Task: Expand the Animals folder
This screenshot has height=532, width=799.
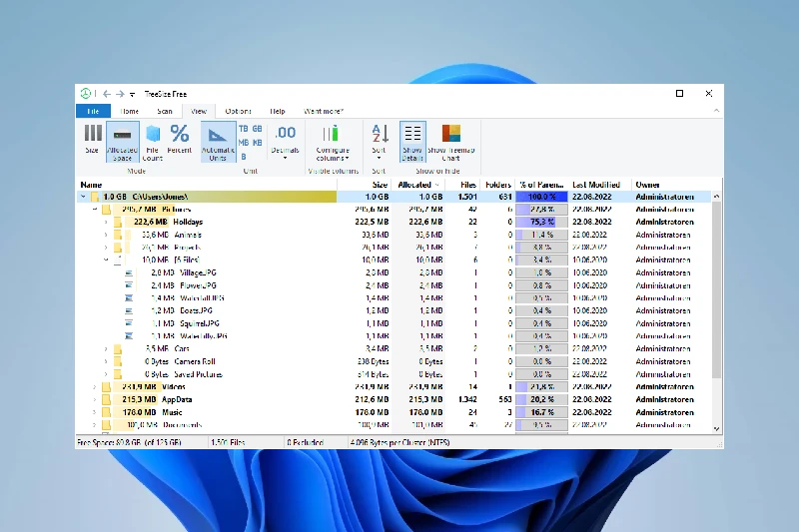Action: click(x=106, y=235)
